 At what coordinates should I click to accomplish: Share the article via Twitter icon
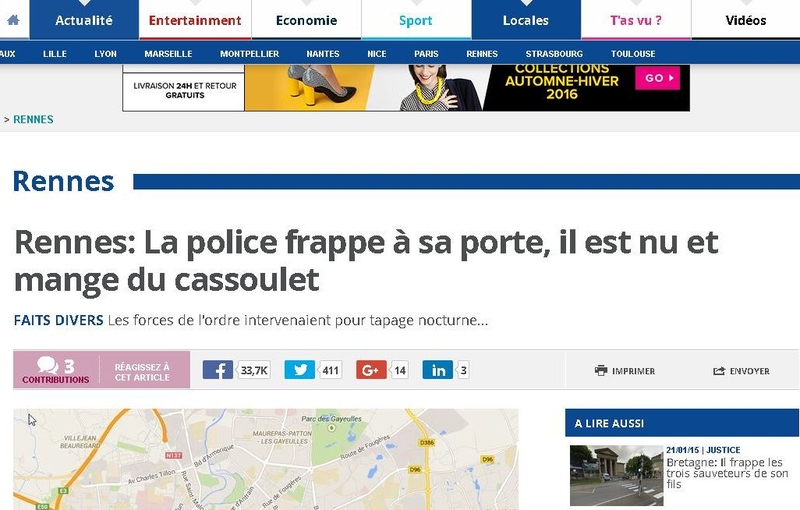pos(299,370)
